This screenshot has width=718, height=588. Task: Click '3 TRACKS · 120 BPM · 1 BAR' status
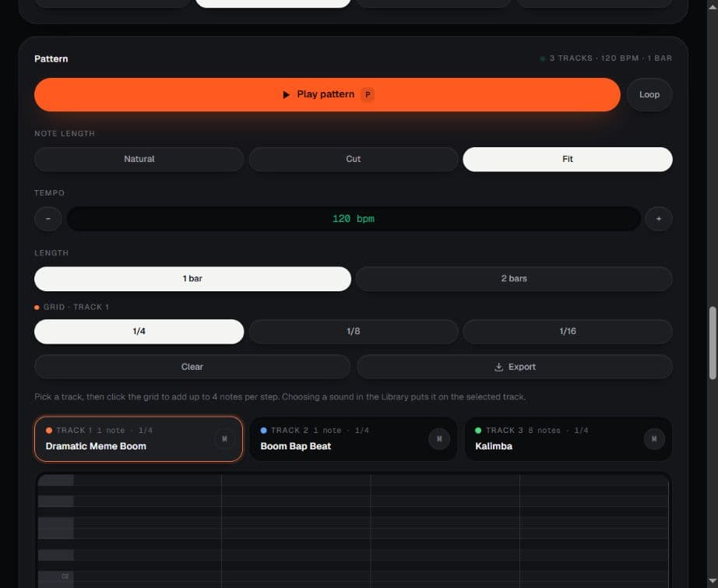coord(611,58)
